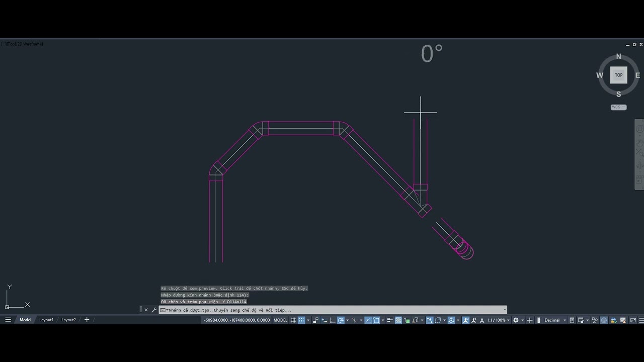Toggle auto-add annotation scales icon
Image resolution: width=644 pixels, height=362 pixels.
pos(474,320)
